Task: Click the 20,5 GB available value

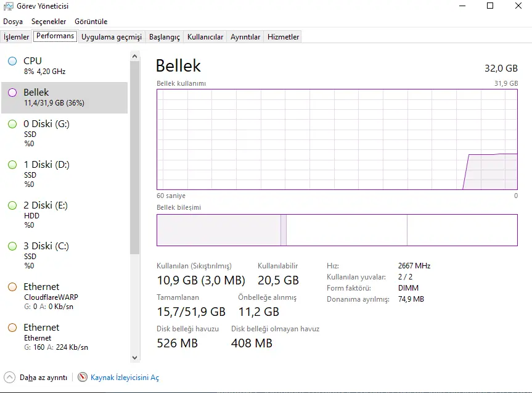Action: click(278, 280)
